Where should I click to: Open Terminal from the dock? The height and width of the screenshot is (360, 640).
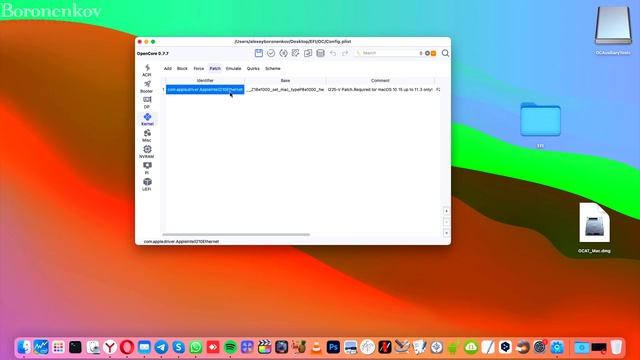76,347
